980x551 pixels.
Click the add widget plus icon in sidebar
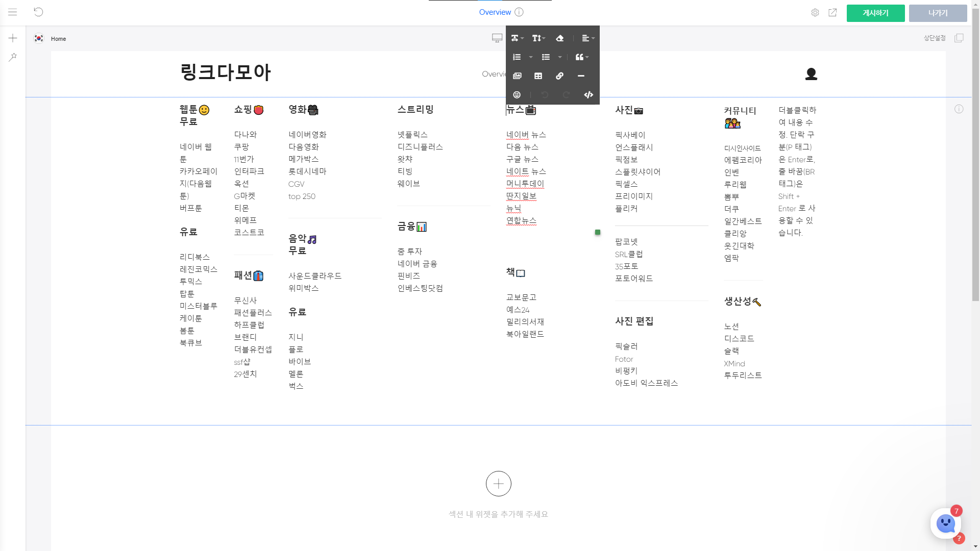point(13,38)
